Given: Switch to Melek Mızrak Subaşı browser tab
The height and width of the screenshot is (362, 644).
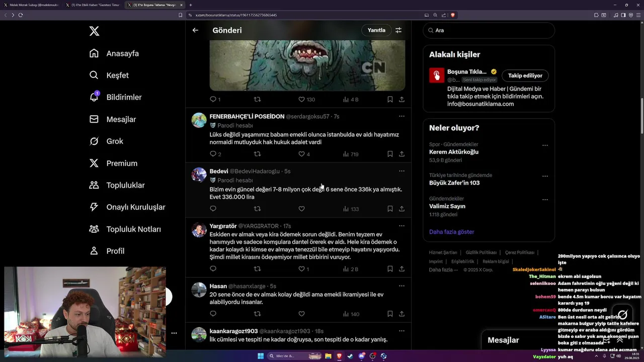Looking at the screenshot, I should [x=31, y=5].
